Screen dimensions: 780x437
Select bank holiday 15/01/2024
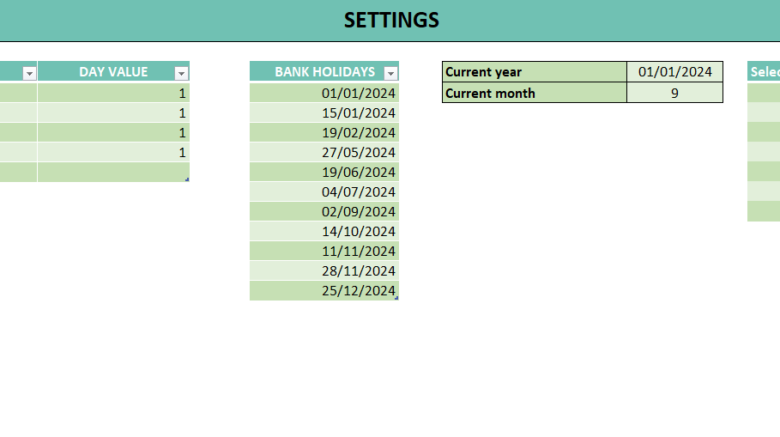click(x=324, y=112)
